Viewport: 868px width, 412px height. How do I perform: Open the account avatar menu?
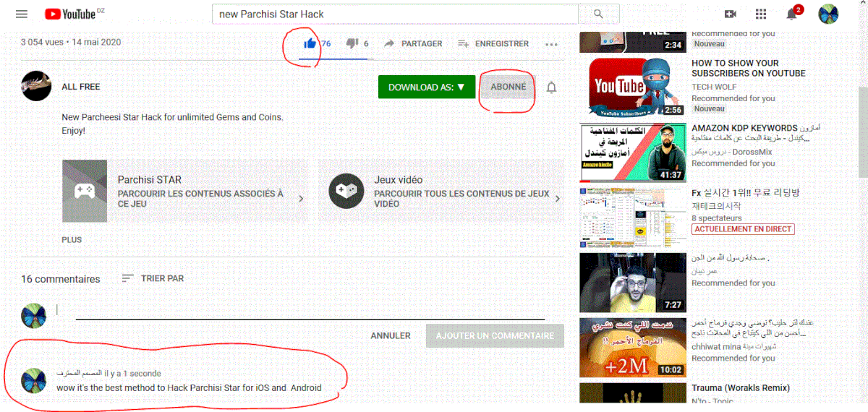click(828, 14)
